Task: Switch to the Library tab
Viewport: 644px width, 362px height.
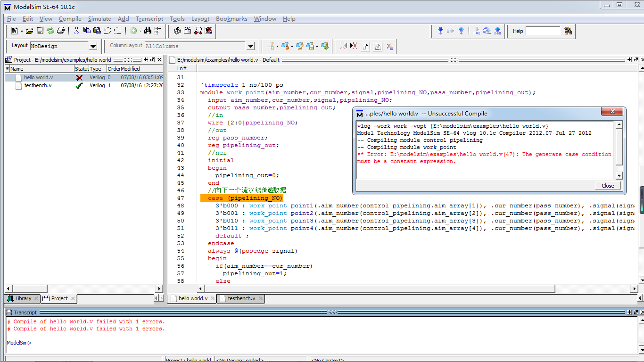Action: (23, 298)
